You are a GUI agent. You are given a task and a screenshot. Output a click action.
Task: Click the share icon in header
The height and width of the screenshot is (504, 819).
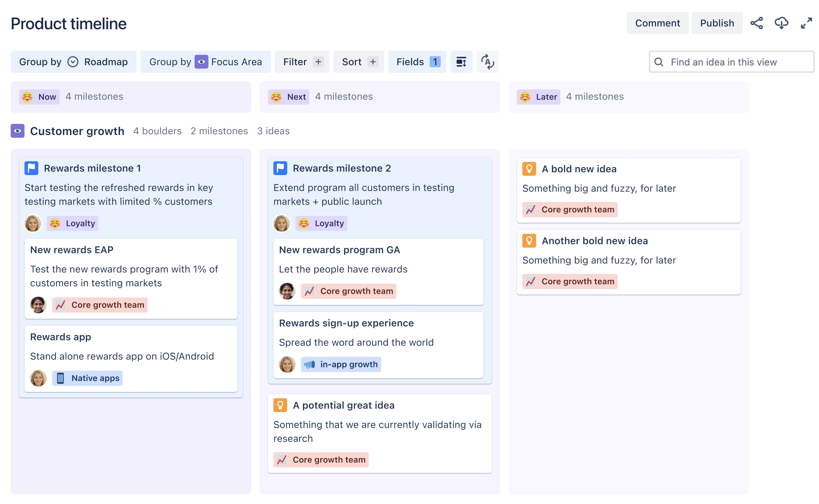757,23
